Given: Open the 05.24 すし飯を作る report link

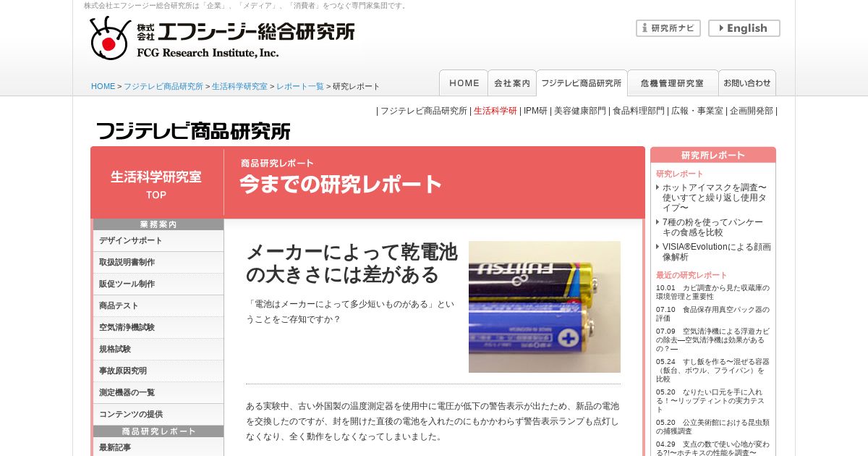Looking at the screenshot, I should pos(712,370).
